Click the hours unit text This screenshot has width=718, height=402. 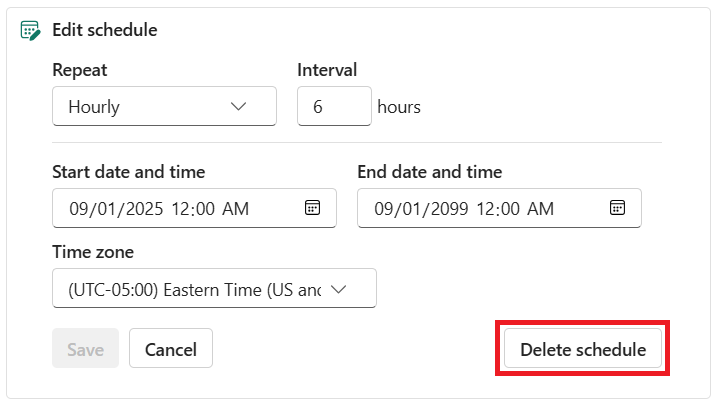tap(399, 107)
